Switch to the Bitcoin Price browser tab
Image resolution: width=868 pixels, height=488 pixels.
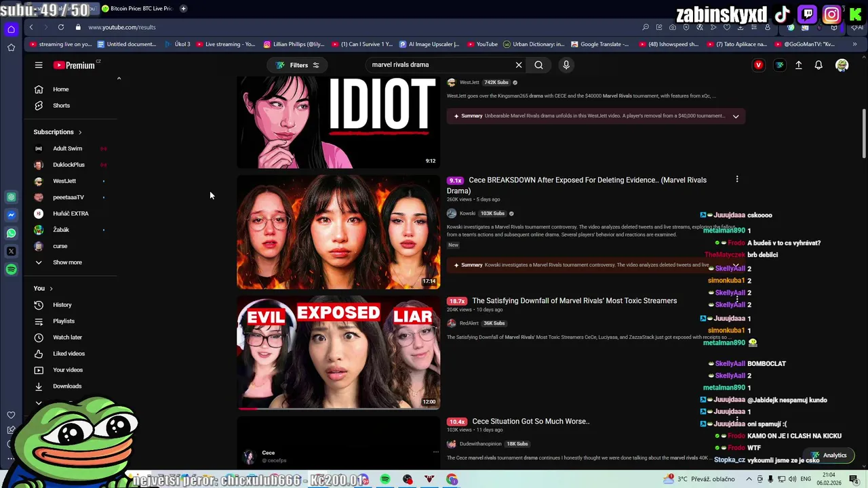pos(139,9)
